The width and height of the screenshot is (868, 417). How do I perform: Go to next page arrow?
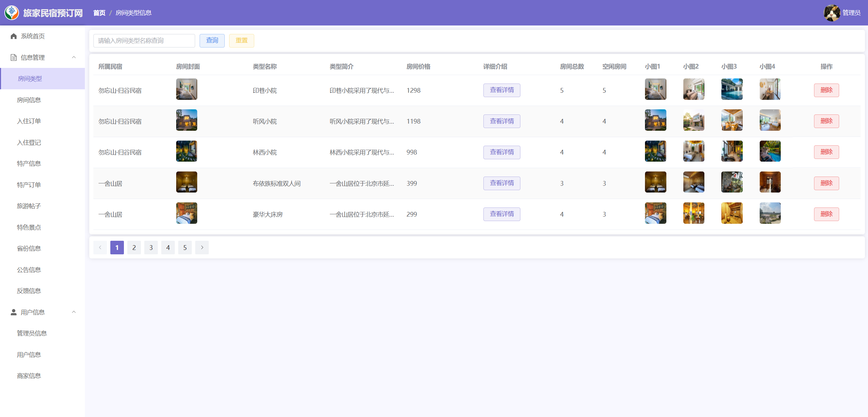click(x=202, y=248)
